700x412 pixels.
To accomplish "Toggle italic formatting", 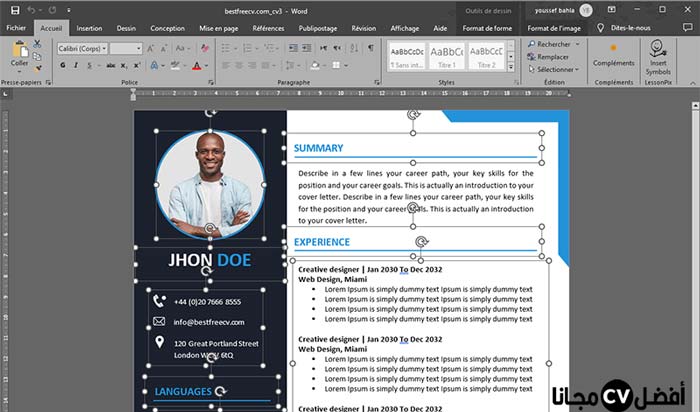I will pos(76,66).
